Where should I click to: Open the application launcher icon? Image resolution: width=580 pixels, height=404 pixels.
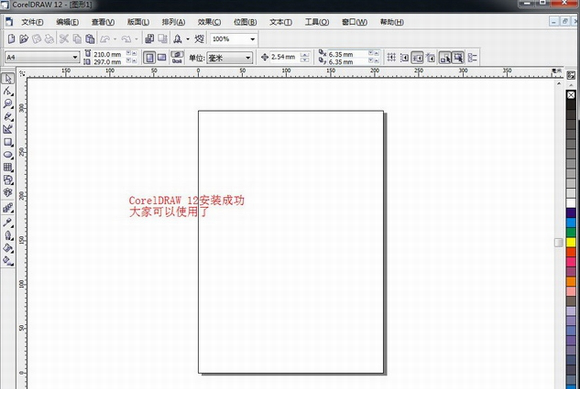coord(178,38)
